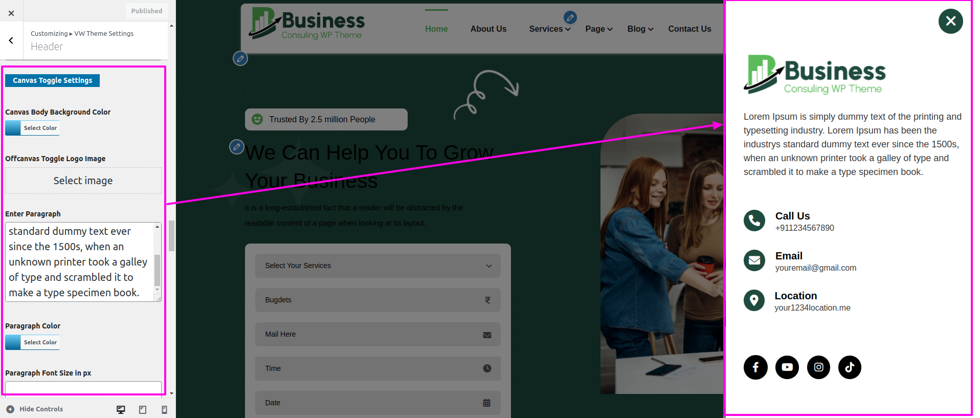This screenshot has width=980, height=418.
Task: Switch to mobile preview device icon
Action: tap(164, 409)
